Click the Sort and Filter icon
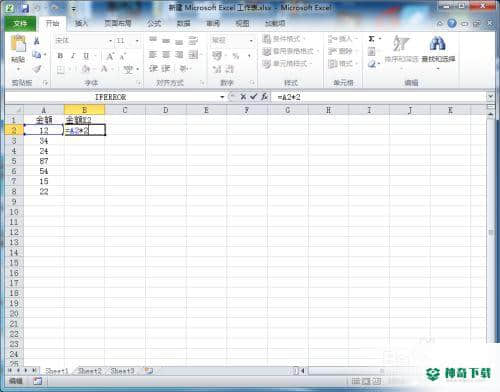The image size is (500, 392). tap(400, 43)
